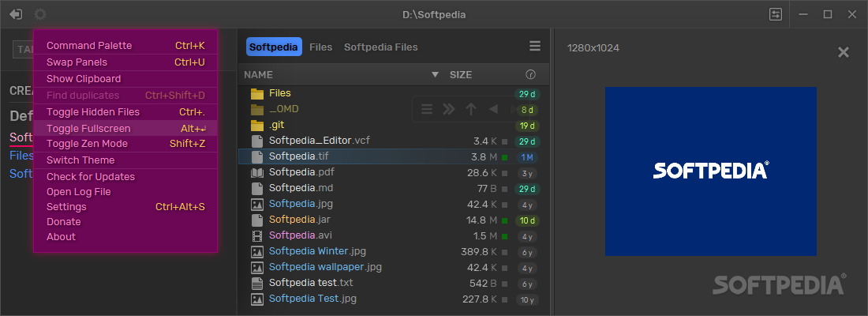Viewport: 868px width, 316px height.
Task: Open Command Palette from the menu
Action: 125,46
